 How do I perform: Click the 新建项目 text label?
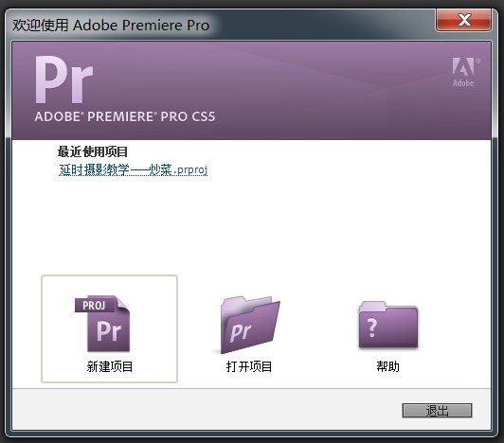click(x=110, y=366)
